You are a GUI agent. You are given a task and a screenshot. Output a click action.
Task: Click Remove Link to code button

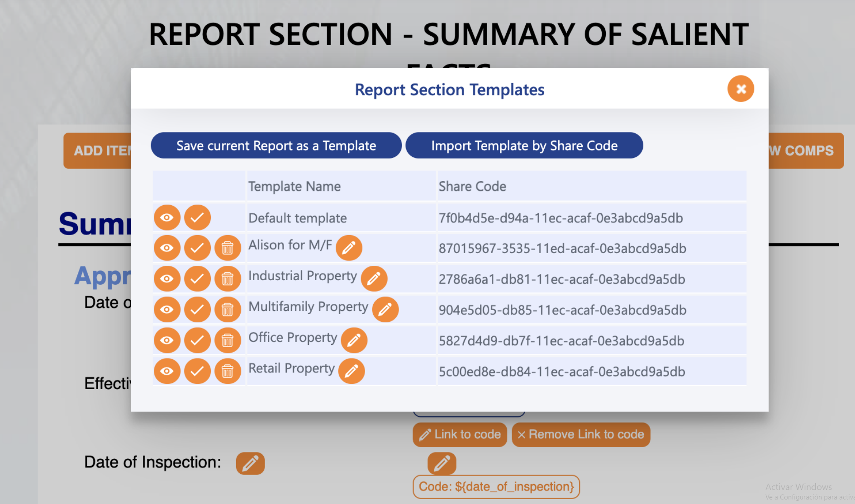(x=581, y=434)
